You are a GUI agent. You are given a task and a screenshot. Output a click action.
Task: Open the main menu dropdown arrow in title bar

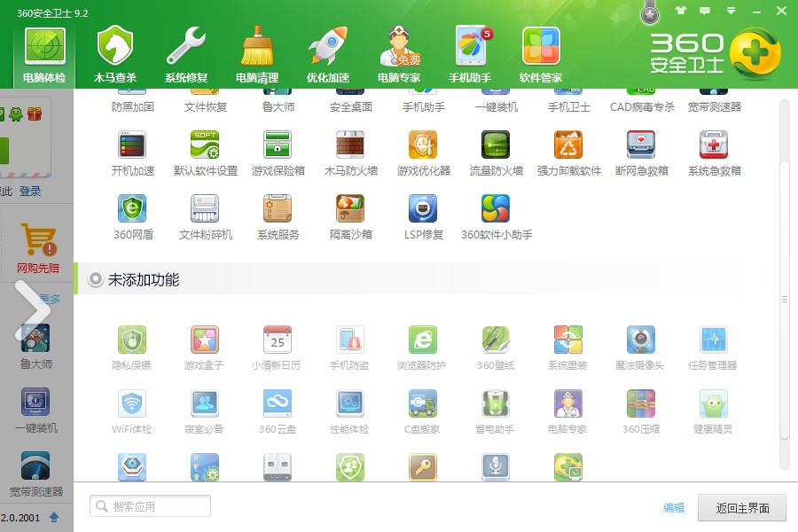pyautogui.click(x=731, y=10)
